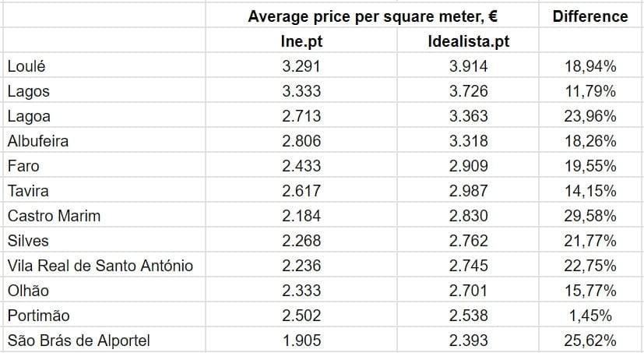Click Olhão Idealista.pt price 2.701
The image size is (644, 353).
click(x=468, y=291)
